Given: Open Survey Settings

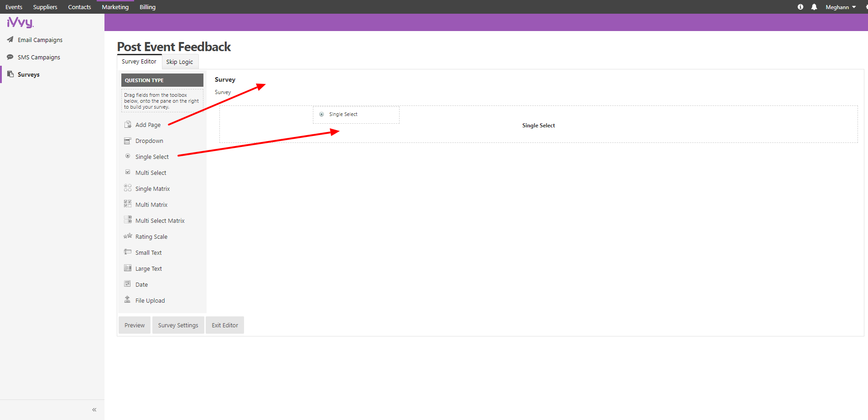Looking at the screenshot, I should click(x=178, y=325).
